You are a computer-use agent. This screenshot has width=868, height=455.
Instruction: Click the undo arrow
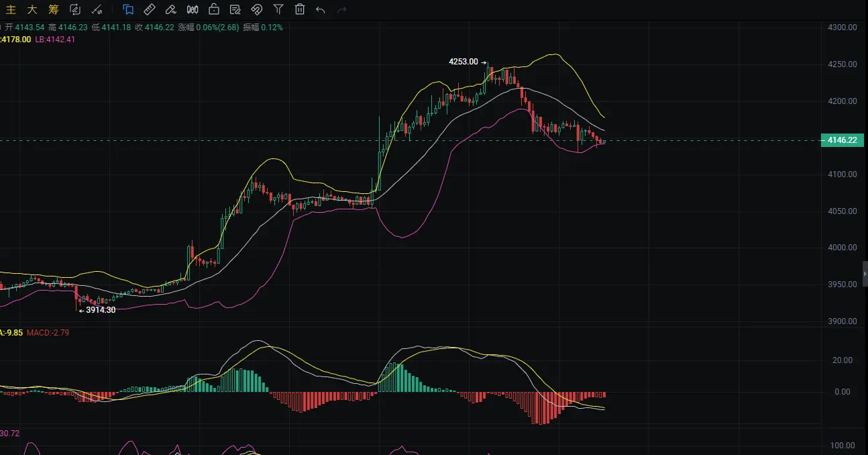(321, 9)
